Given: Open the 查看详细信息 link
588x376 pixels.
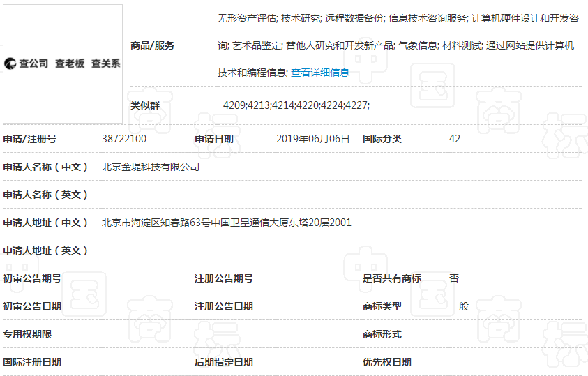Looking at the screenshot, I should click(319, 73).
